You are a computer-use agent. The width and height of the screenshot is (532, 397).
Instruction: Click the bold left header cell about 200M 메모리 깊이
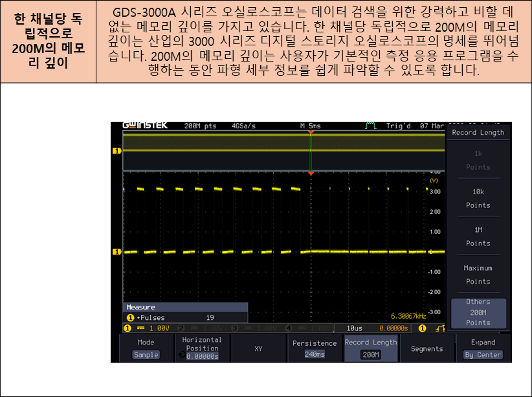pos(48,41)
